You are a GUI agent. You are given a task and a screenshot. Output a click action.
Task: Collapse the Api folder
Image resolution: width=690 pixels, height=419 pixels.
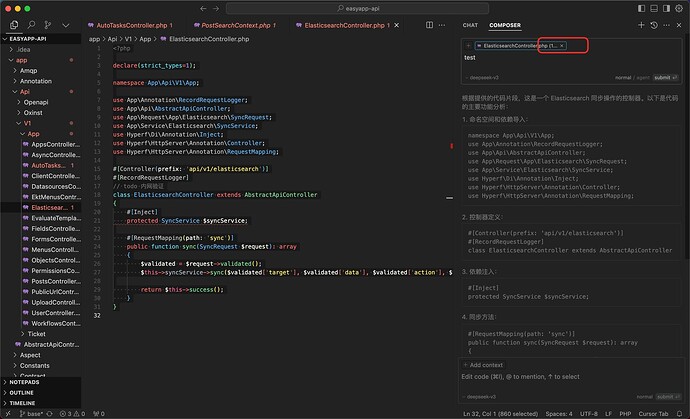coord(40,92)
